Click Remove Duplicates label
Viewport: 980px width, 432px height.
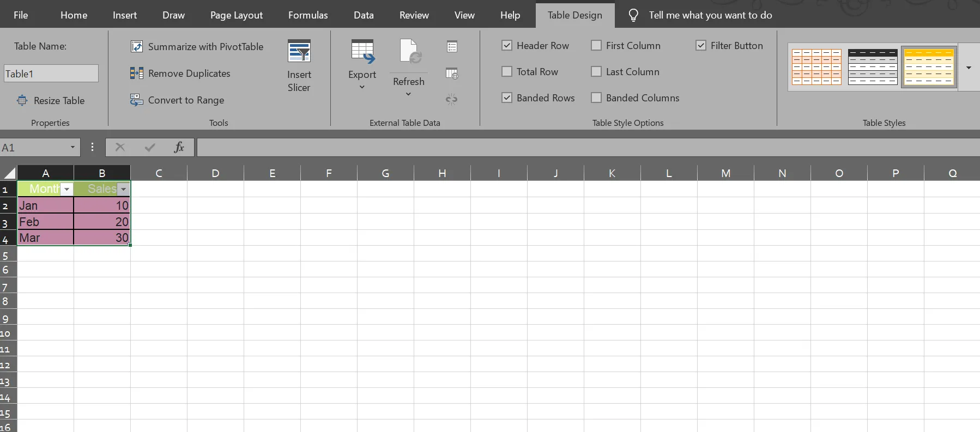click(189, 73)
